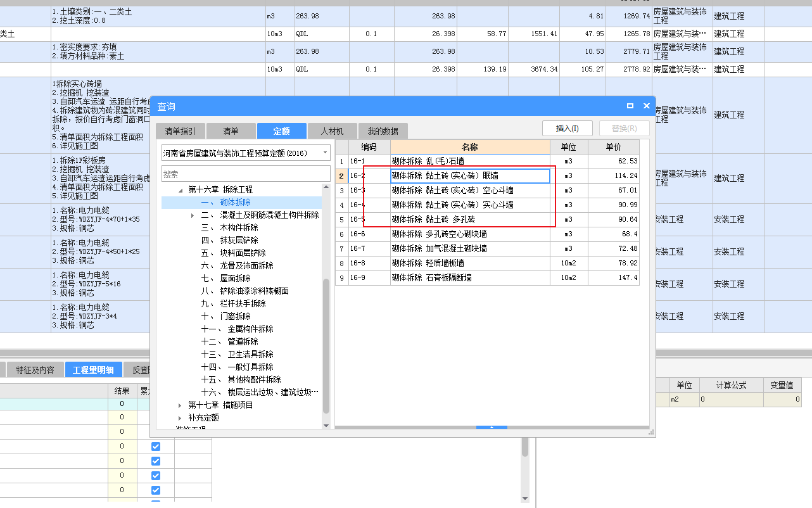Click the 计算公式 column header
812x508 pixels.
point(731,385)
